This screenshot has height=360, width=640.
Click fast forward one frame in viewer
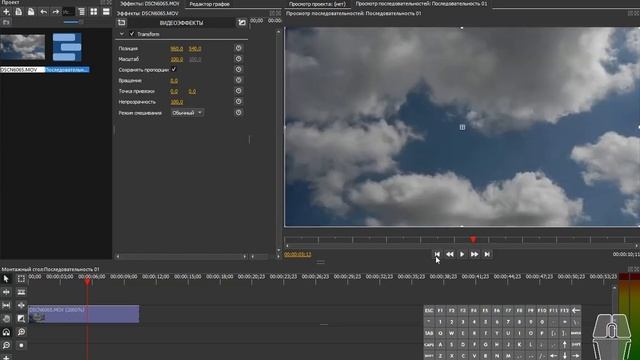pyautogui.click(x=474, y=254)
